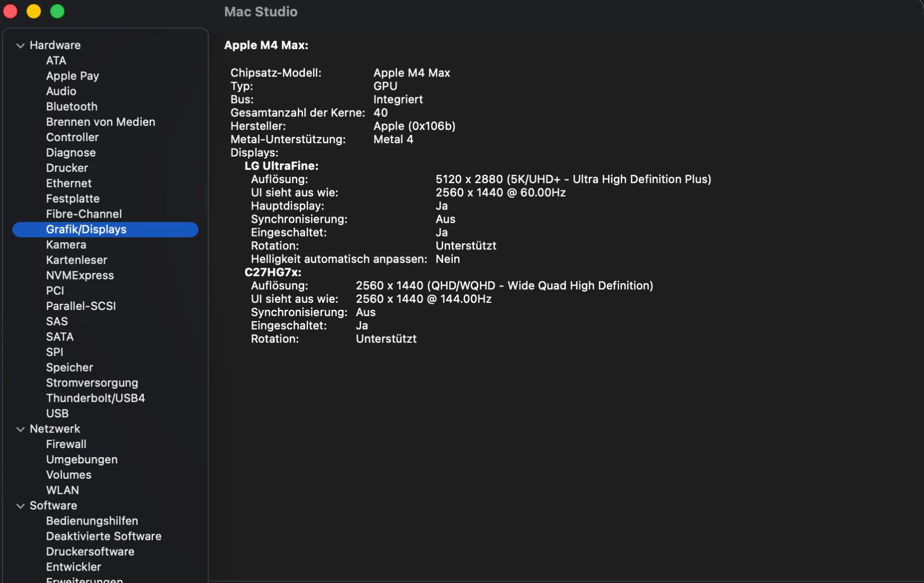Screen dimensions: 924x583
Task: Open the Controller entry
Action: [x=72, y=138]
